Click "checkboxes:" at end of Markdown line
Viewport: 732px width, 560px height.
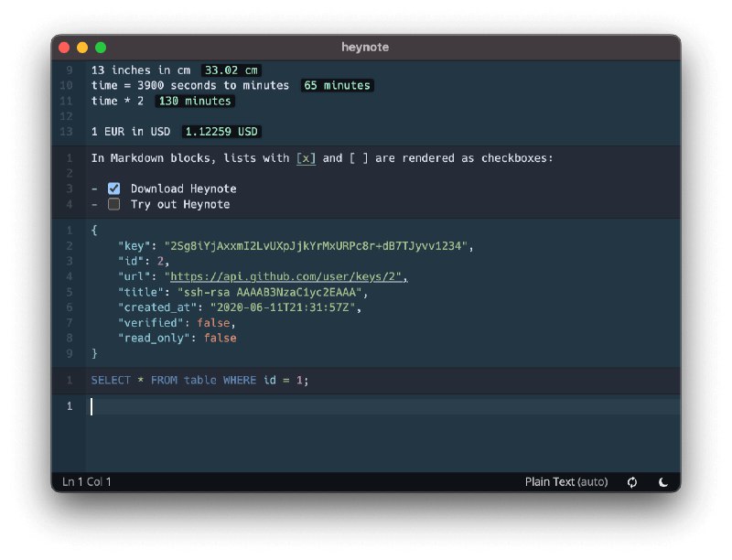click(517, 158)
